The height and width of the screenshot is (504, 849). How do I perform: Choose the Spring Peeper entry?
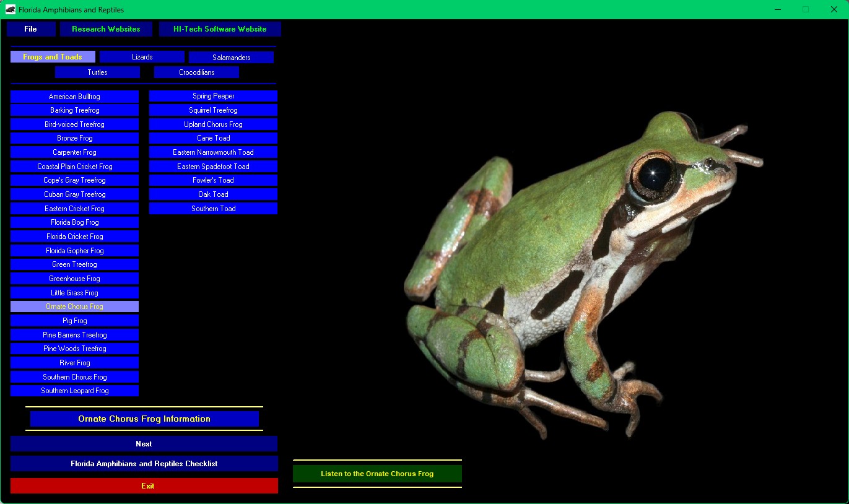point(213,96)
